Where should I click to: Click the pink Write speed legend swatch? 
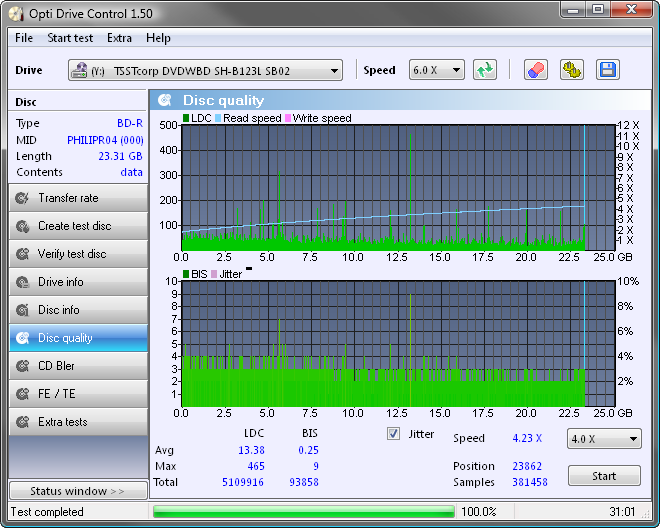coord(288,118)
